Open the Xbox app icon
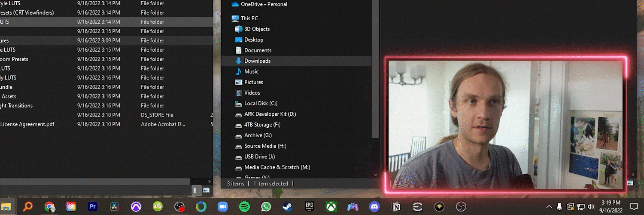 pos(331,207)
